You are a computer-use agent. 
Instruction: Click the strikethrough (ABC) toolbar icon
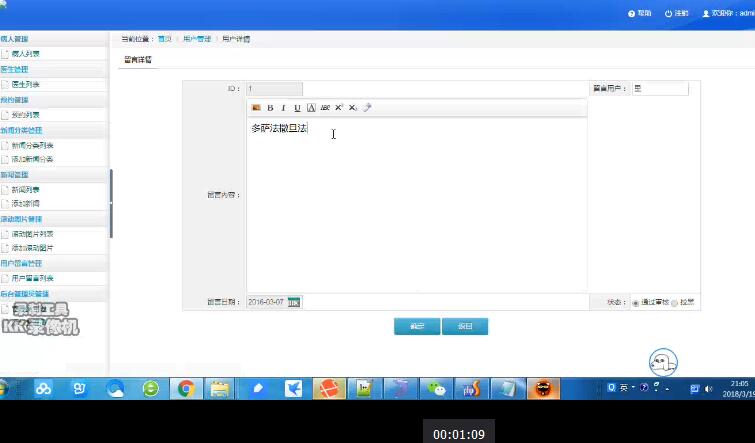[325, 108]
